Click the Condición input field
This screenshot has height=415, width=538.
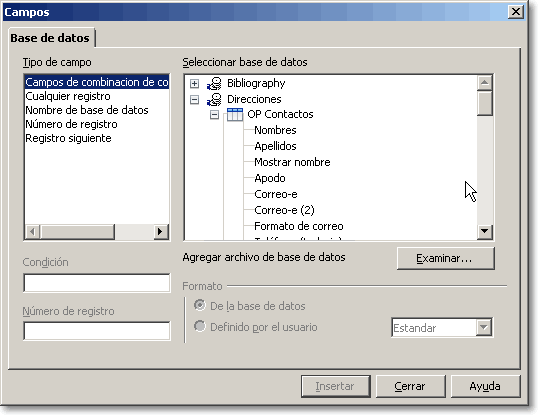(97, 283)
